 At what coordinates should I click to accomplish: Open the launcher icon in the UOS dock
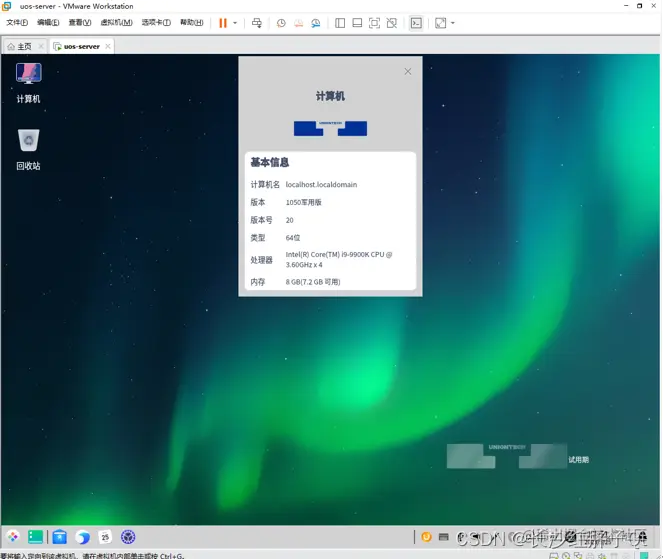pyautogui.click(x=13, y=537)
